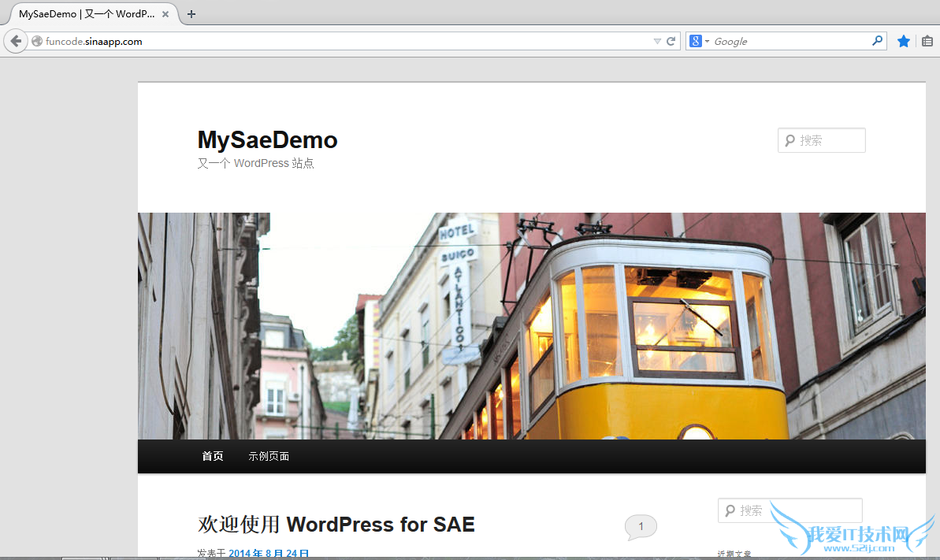
Task: Open the comment bubble showing 1
Action: coord(640,526)
